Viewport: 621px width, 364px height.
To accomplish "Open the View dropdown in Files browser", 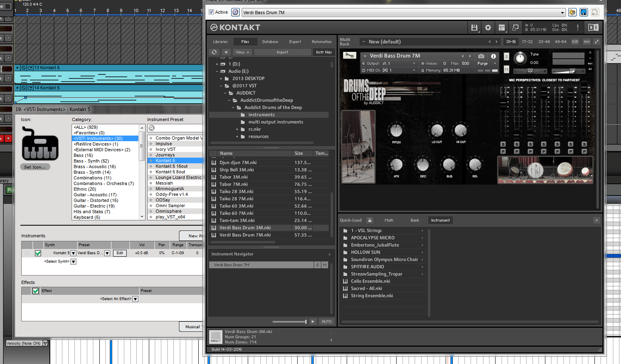I will 243,52.
